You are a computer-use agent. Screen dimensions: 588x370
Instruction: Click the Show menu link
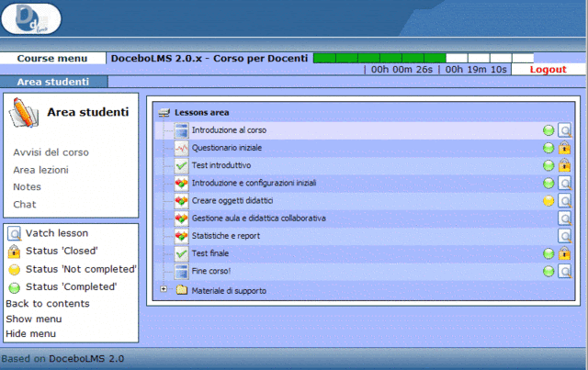34,319
